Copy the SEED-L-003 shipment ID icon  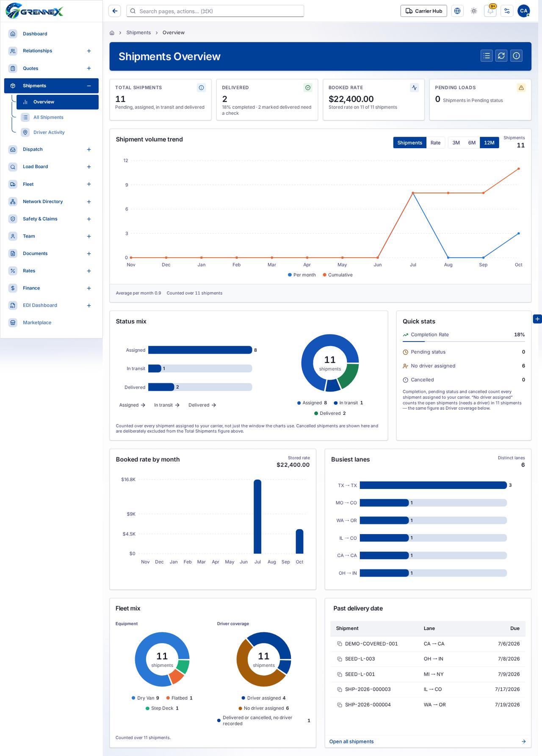click(x=340, y=659)
